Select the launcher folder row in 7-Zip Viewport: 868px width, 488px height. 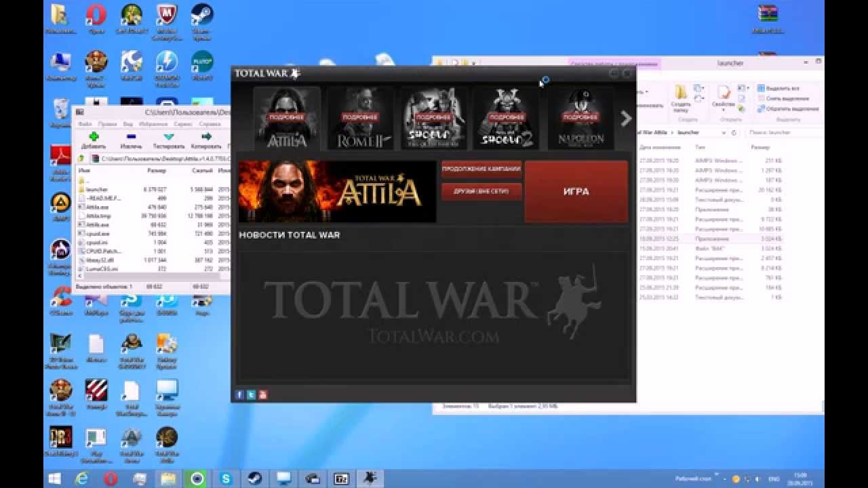click(x=153, y=190)
